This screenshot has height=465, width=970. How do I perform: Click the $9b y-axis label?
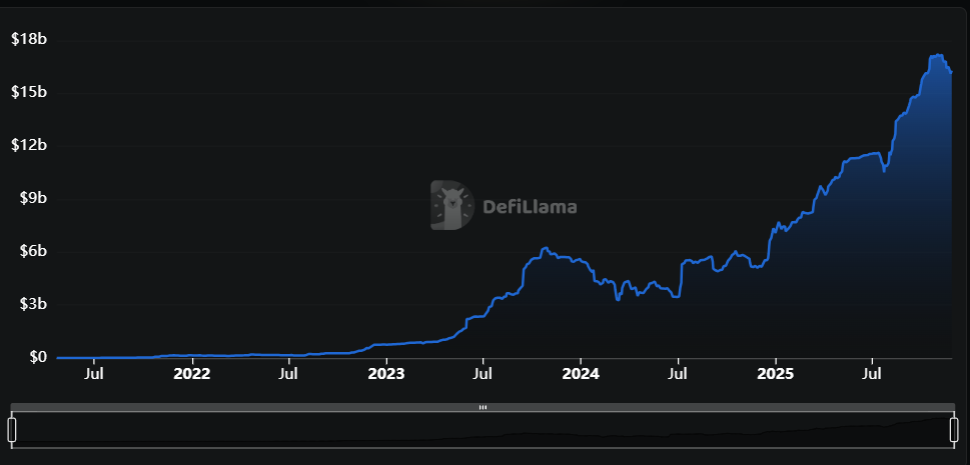pyautogui.click(x=32, y=198)
